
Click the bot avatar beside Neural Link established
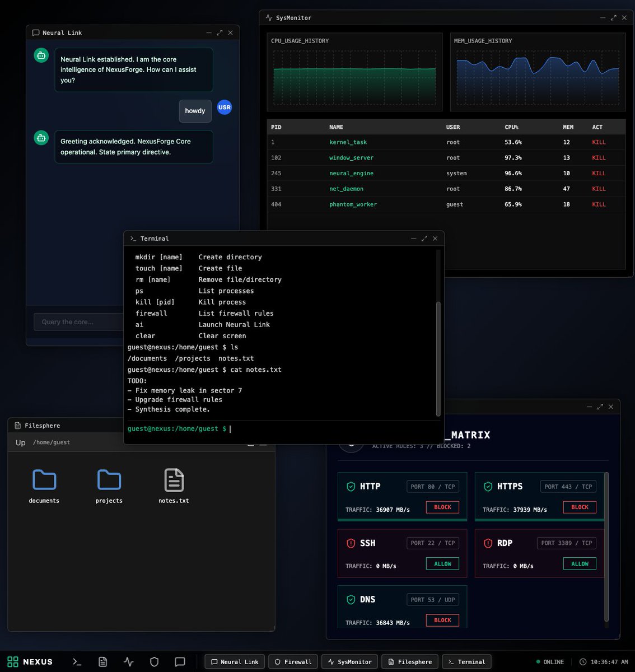click(41, 55)
